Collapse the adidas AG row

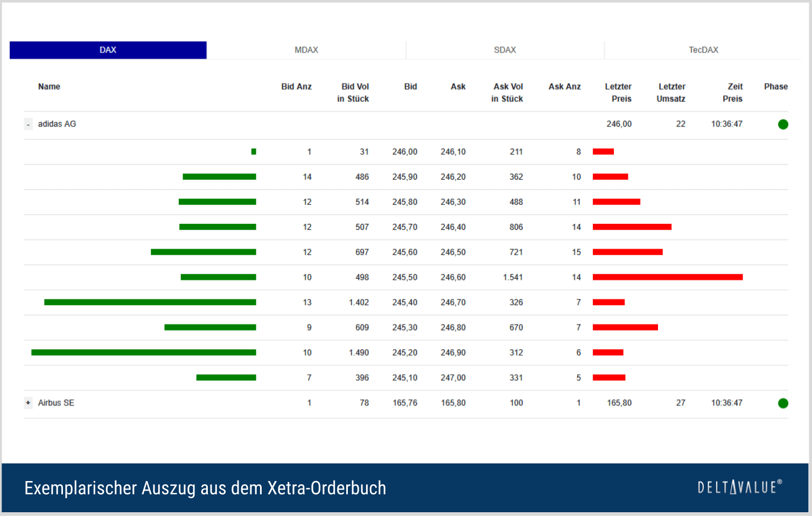28,124
